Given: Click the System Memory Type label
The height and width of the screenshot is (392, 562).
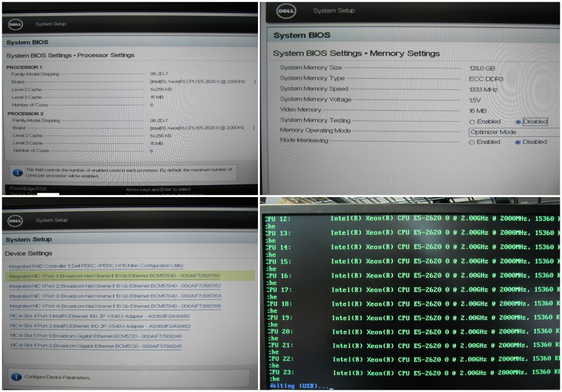Looking at the screenshot, I should tap(312, 78).
